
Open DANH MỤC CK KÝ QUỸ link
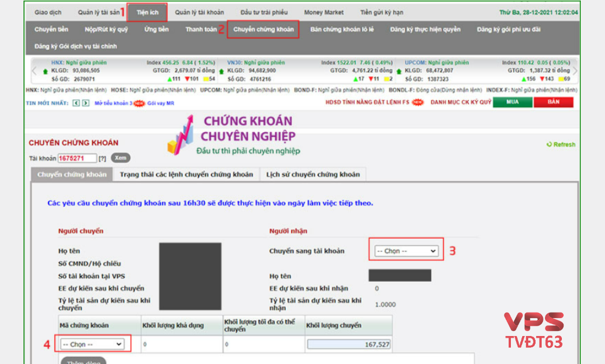click(x=460, y=102)
